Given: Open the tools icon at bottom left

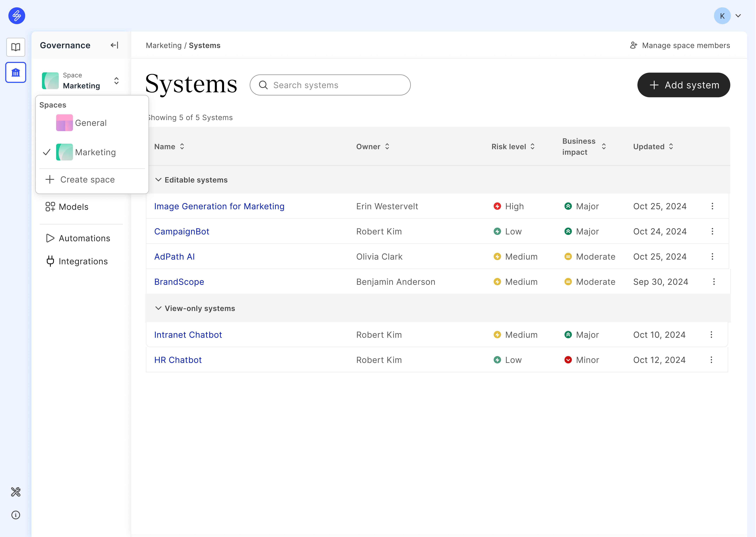Looking at the screenshot, I should pos(16,492).
